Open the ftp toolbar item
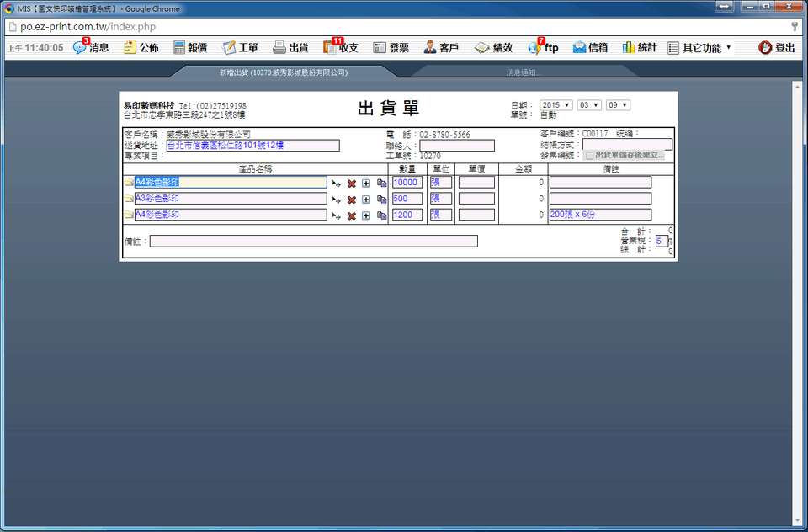808x532 pixels. click(x=543, y=48)
